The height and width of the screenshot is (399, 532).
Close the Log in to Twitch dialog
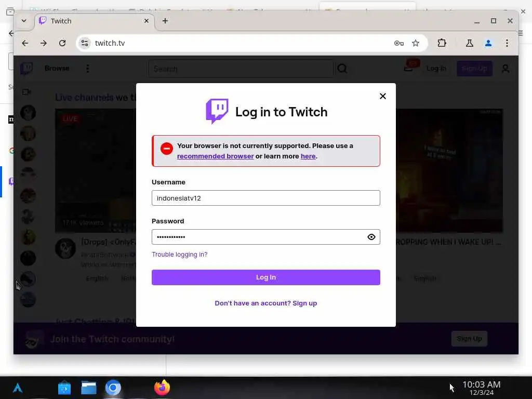tap(383, 96)
